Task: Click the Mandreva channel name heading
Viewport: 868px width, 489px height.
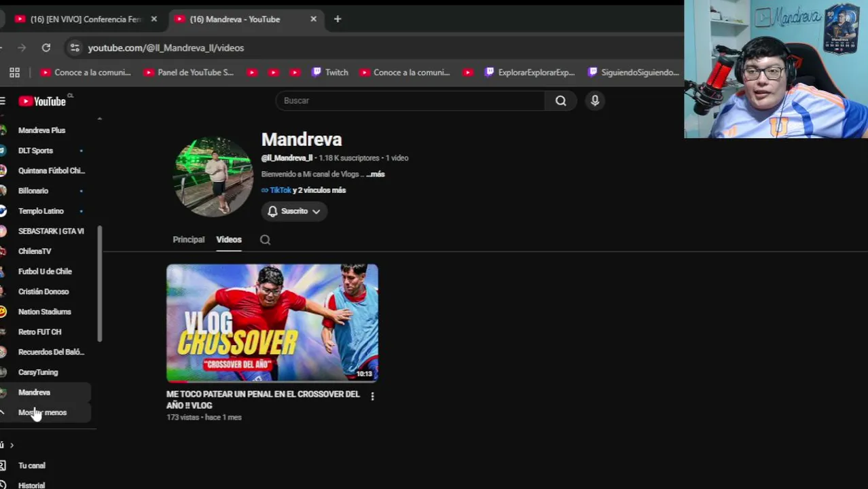Action: 302,140
